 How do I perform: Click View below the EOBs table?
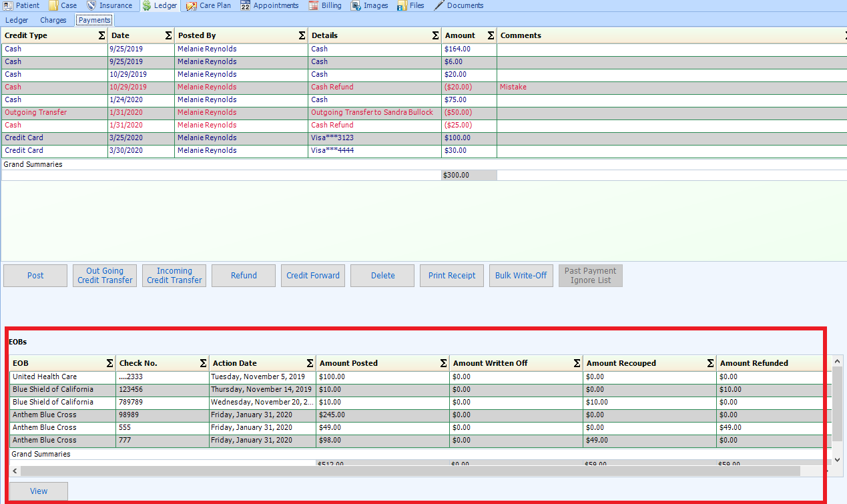pos(38,491)
